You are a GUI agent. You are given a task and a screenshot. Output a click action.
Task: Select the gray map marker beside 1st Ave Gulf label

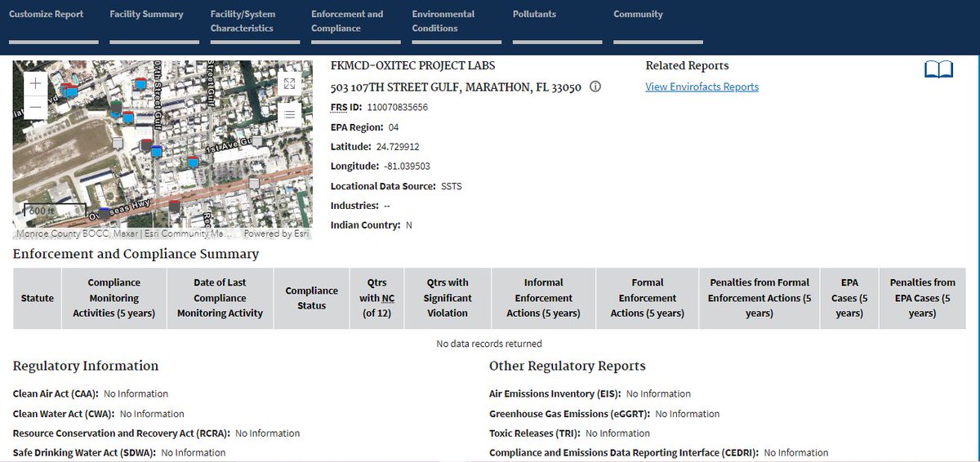coord(258,141)
